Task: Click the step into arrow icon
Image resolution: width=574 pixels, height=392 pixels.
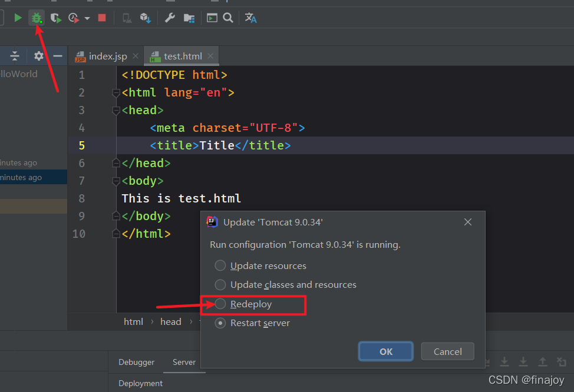Action: click(523, 361)
